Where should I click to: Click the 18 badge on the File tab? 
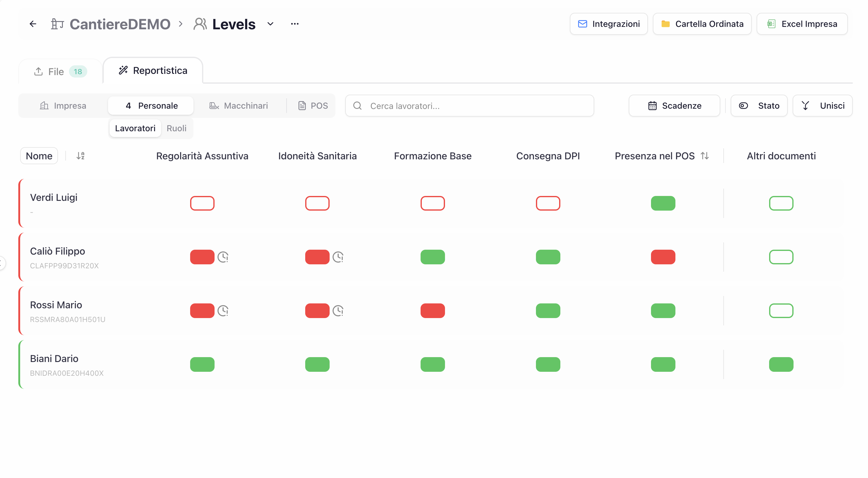point(78,71)
